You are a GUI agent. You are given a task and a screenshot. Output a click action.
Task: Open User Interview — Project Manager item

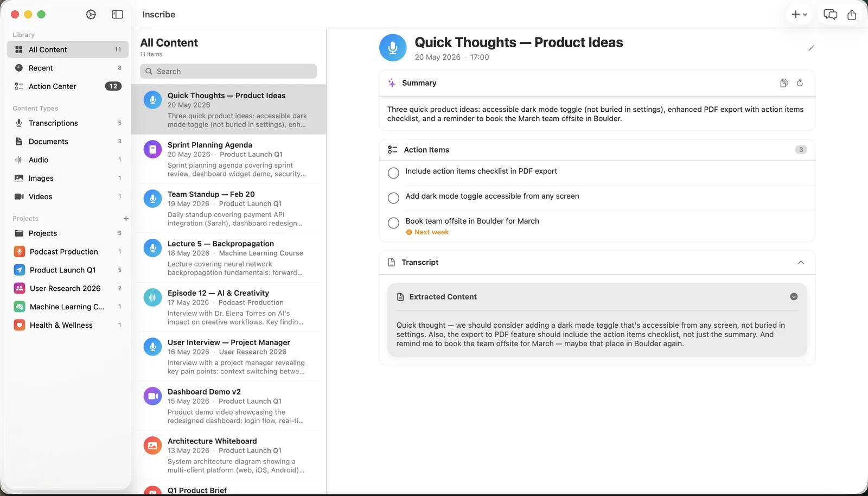pyautogui.click(x=228, y=357)
